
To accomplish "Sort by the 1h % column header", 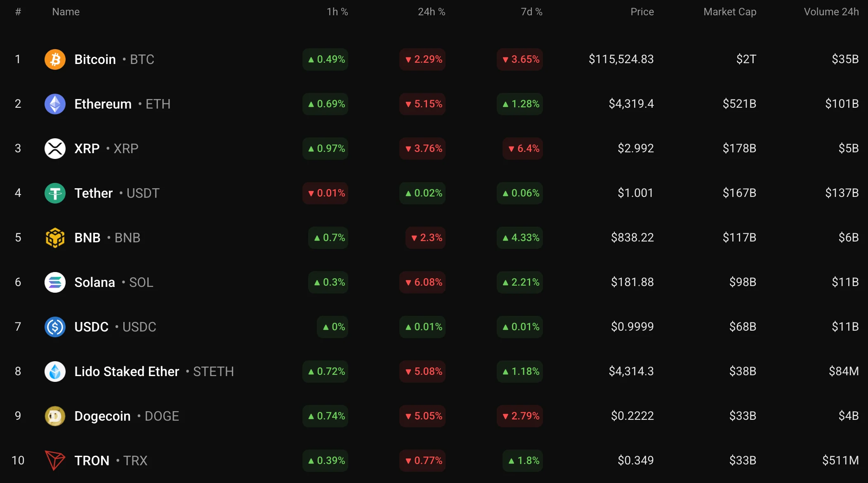I will click(x=337, y=12).
